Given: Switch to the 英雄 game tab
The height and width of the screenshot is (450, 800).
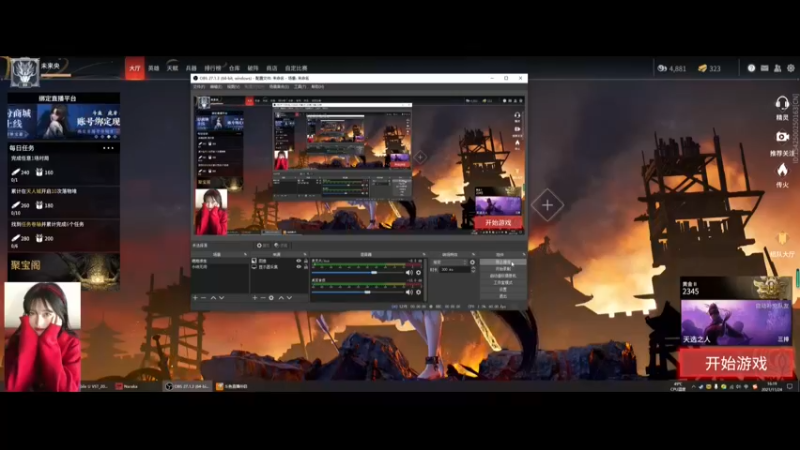Looking at the screenshot, I should (x=154, y=68).
